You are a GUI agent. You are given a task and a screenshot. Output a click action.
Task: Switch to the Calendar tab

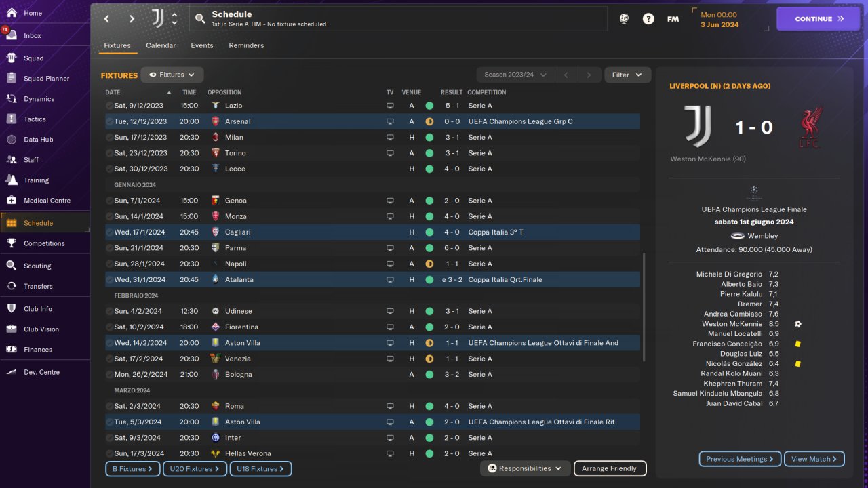[x=161, y=45]
